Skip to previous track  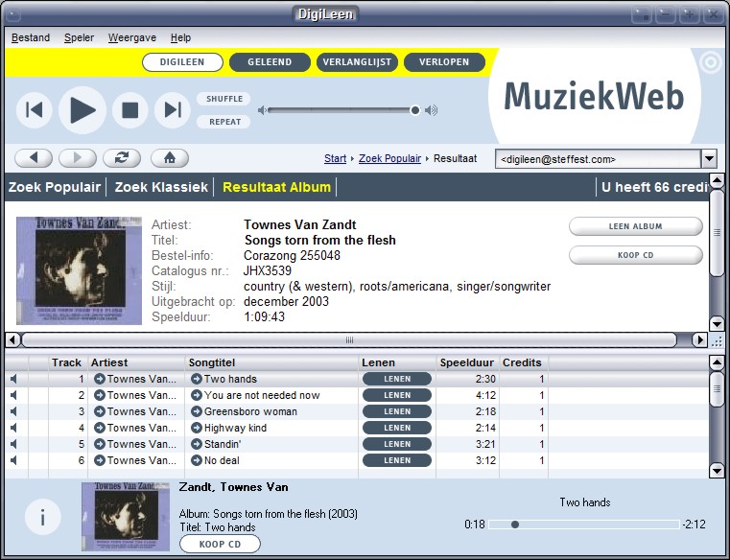35,110
